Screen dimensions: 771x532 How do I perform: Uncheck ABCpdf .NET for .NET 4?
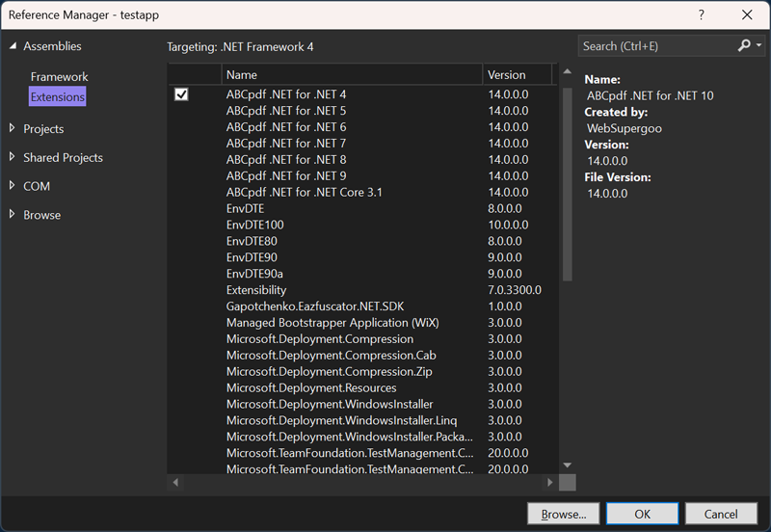(181, 93)
